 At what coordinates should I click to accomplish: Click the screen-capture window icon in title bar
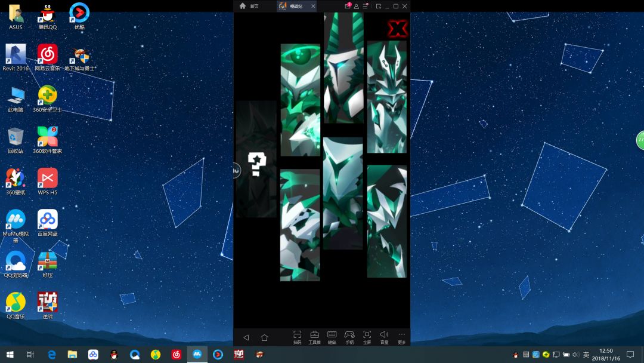tap(378, 6)
